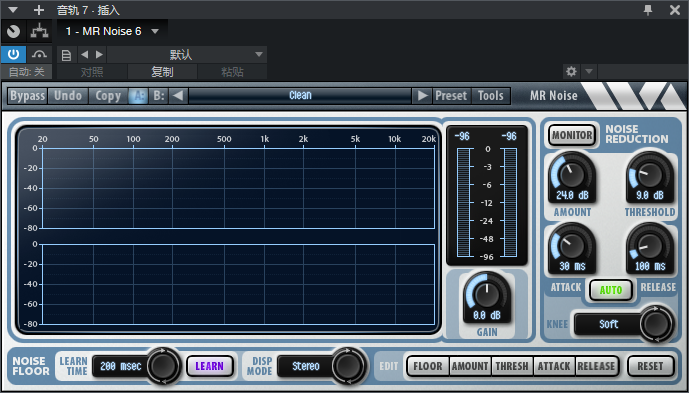
Task: Click the 0.0 dB gain value
Action: tap(487, 316)
